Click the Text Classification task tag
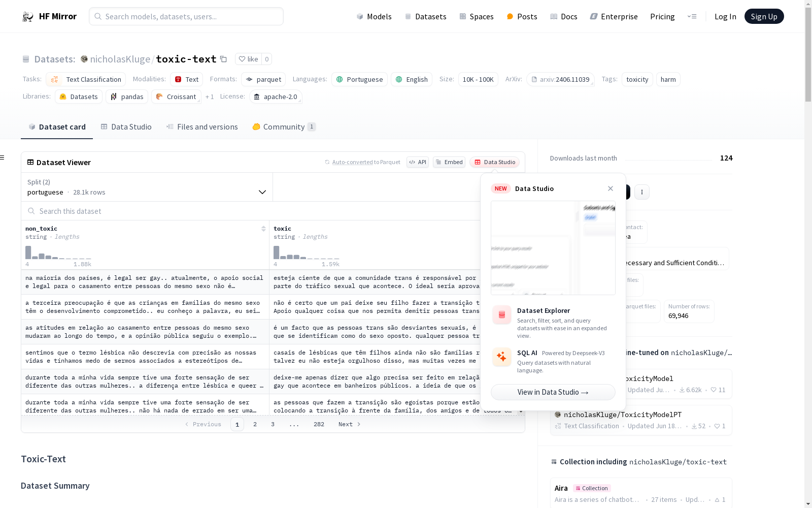812x508 pixels. point(86,79)
